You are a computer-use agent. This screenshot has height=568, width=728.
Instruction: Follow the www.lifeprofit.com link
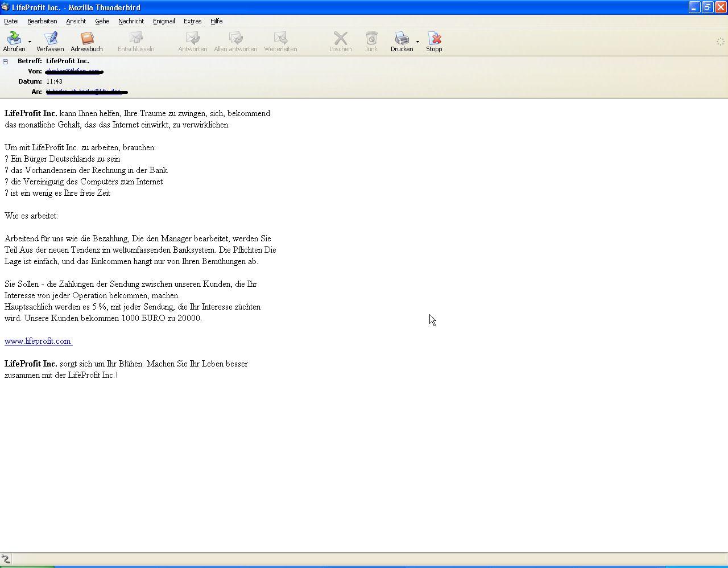[38, 341]
